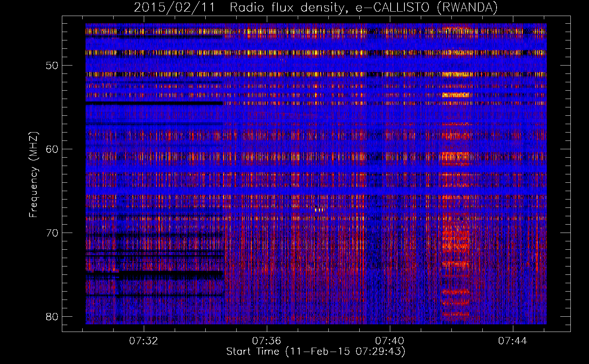The image size is (589, 364).
Task: Click the 70 MHz frequency tick label
Action: click(52, 233)
